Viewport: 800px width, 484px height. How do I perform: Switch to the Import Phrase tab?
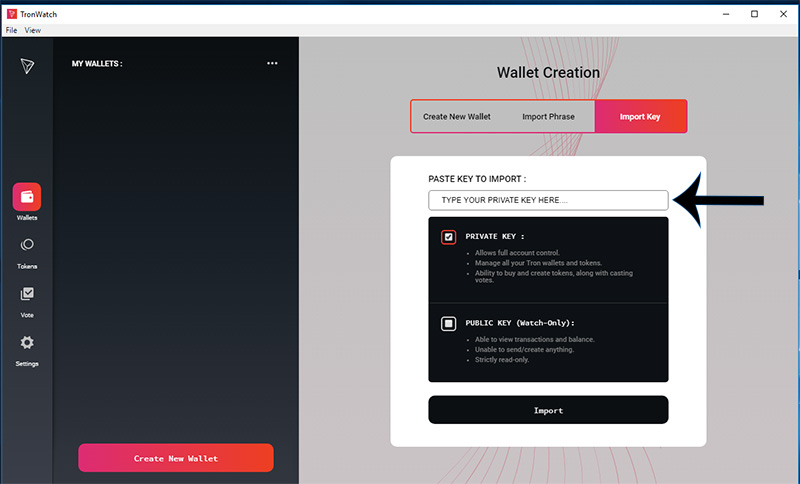(x=548, y=116)
